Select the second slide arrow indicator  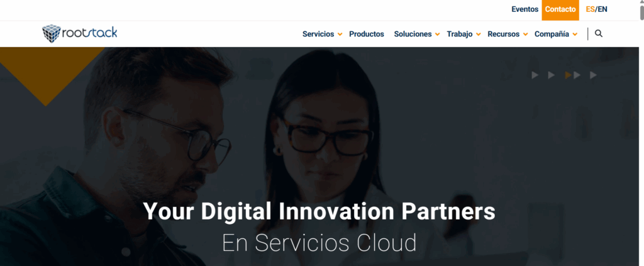coord(551,75)
